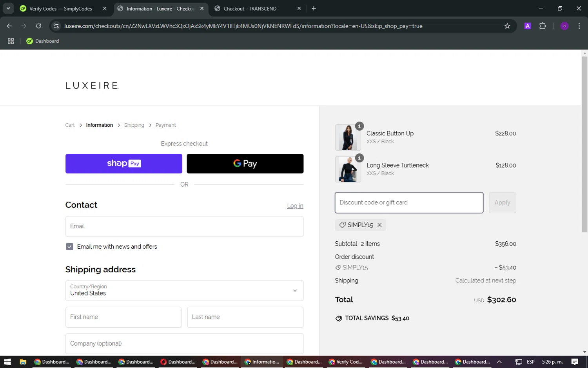Open the Country/Region dropdown
Viewport: 588px width, 368px height.
[x=184, y=290]
